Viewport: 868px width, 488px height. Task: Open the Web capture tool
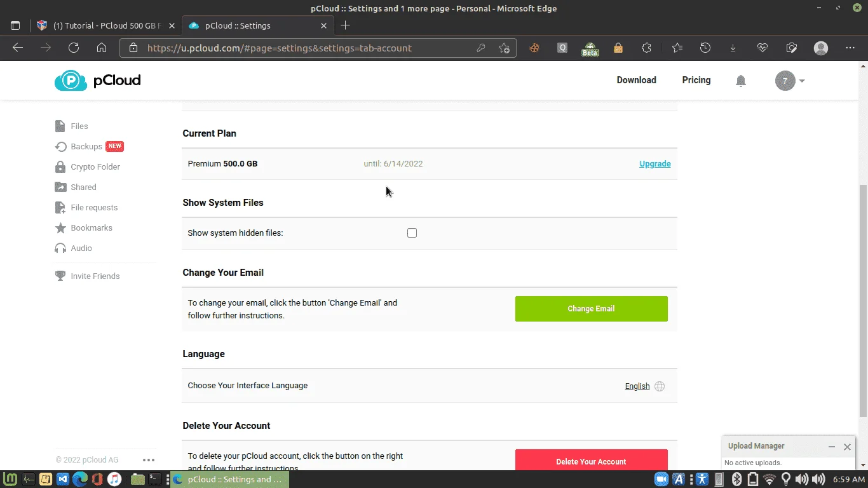(791, 48)
